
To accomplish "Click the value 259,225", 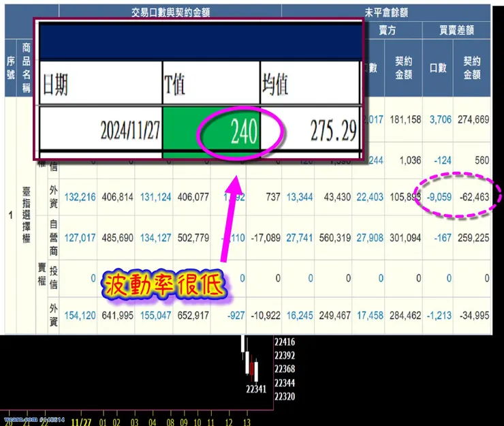I will [x=473, y=238].
